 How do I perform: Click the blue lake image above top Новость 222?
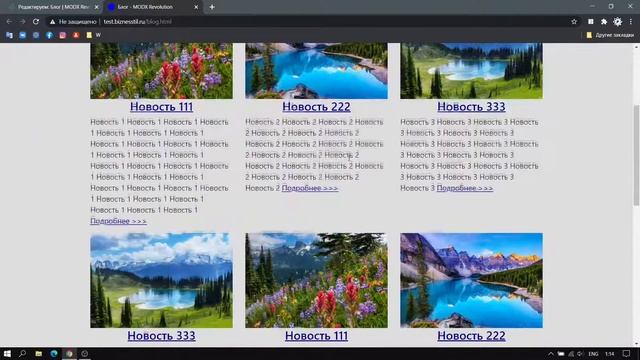(x=316, y=71)
